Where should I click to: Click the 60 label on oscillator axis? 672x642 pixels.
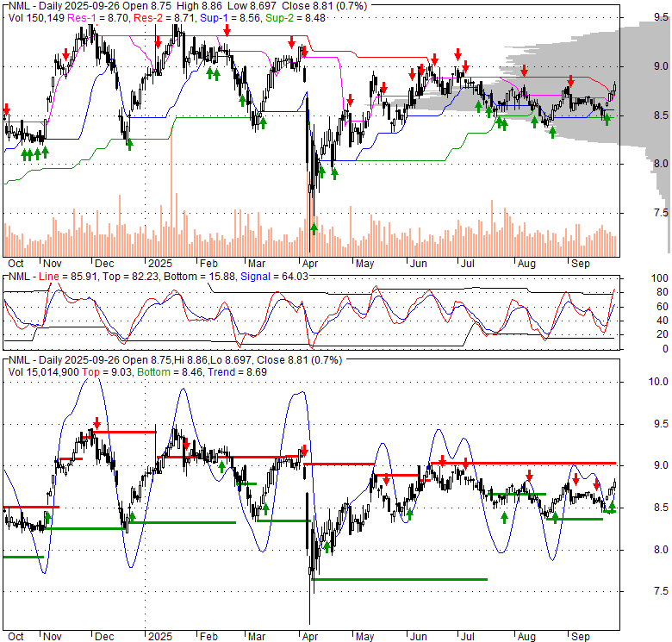click(663, 307)
